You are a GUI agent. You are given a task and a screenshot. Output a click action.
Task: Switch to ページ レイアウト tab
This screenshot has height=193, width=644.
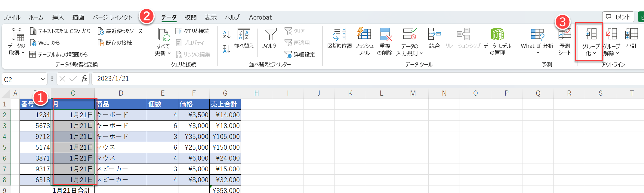[x=112, y=17]
